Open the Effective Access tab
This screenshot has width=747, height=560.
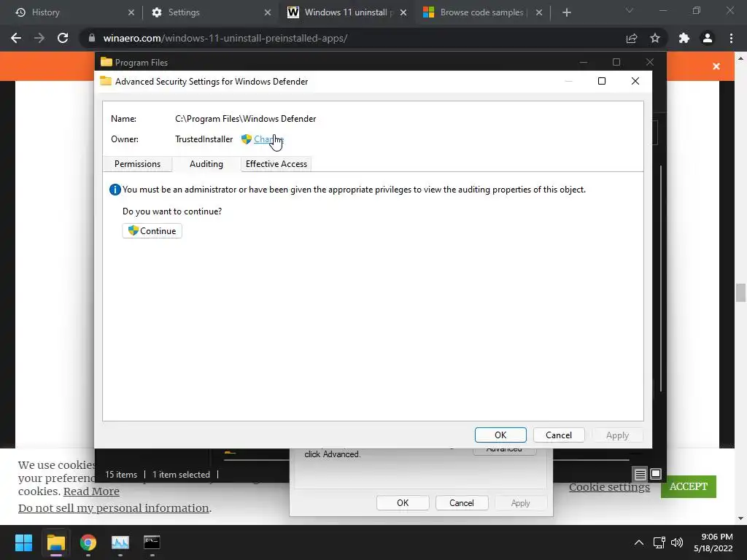point(276,164)
